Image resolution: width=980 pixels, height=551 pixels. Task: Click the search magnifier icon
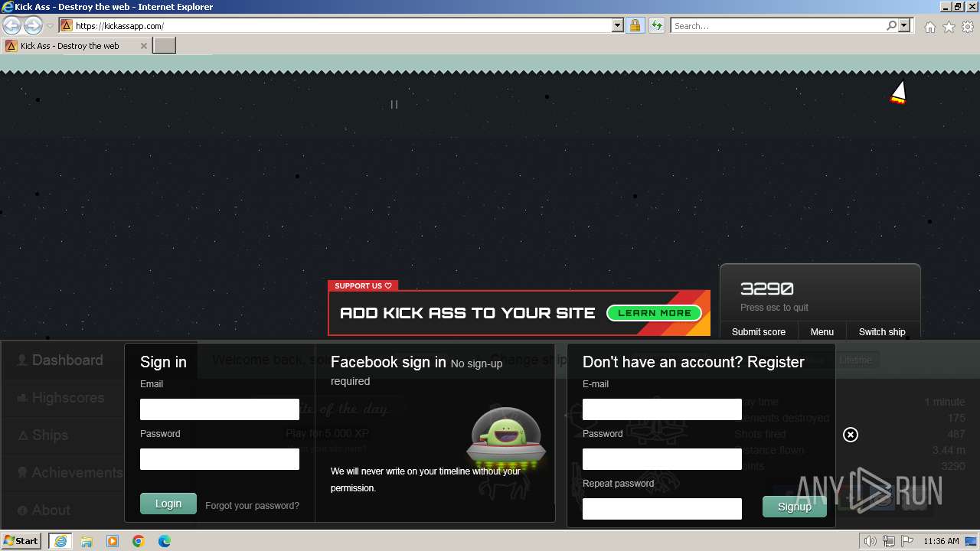[891, 25]
